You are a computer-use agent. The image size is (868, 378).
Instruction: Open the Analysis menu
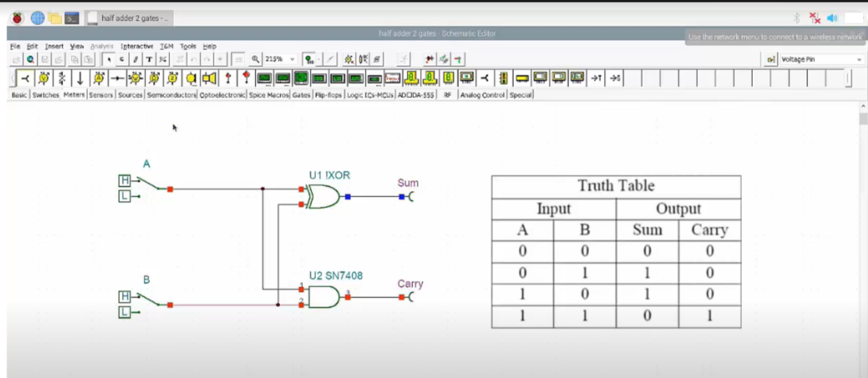(101, 46)
